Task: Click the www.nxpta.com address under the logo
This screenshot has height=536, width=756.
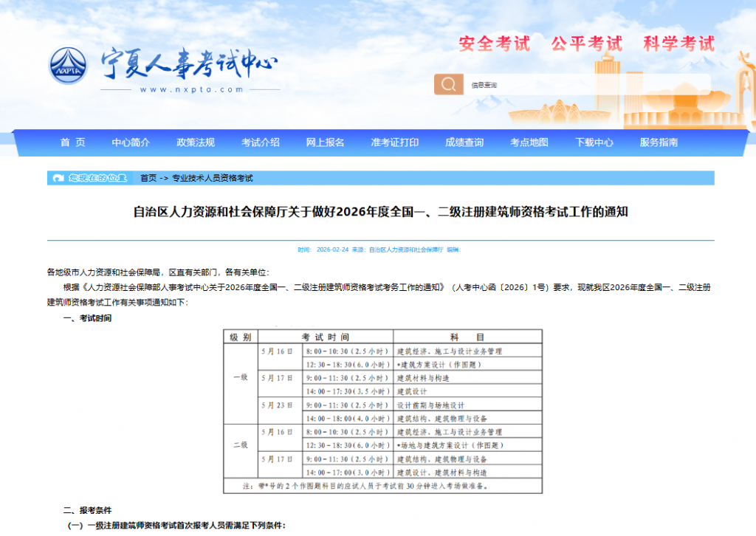Action: coord(190,90)
